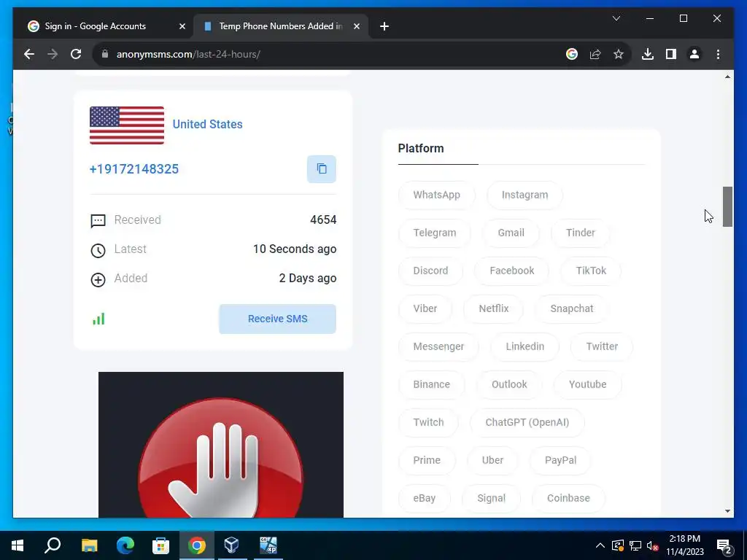Click the address bar URL anonymsms.com

pos(188,54)
